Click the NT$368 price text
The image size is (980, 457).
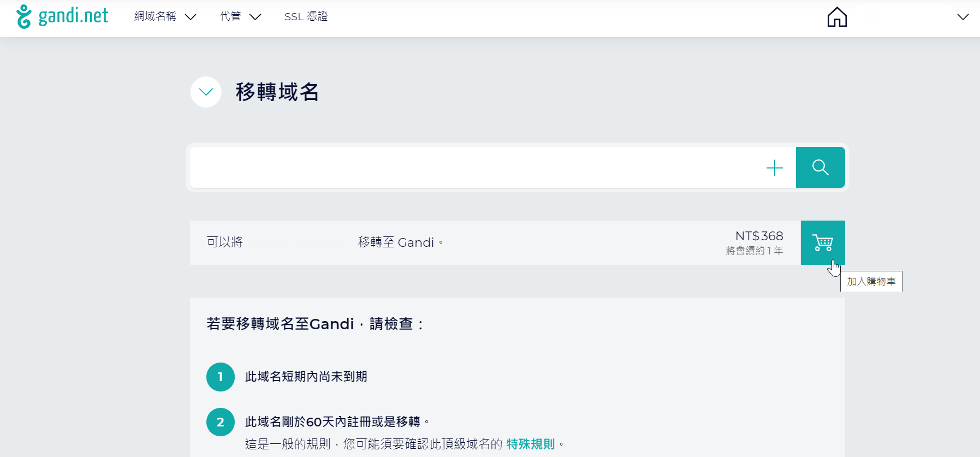click(759, 236)
